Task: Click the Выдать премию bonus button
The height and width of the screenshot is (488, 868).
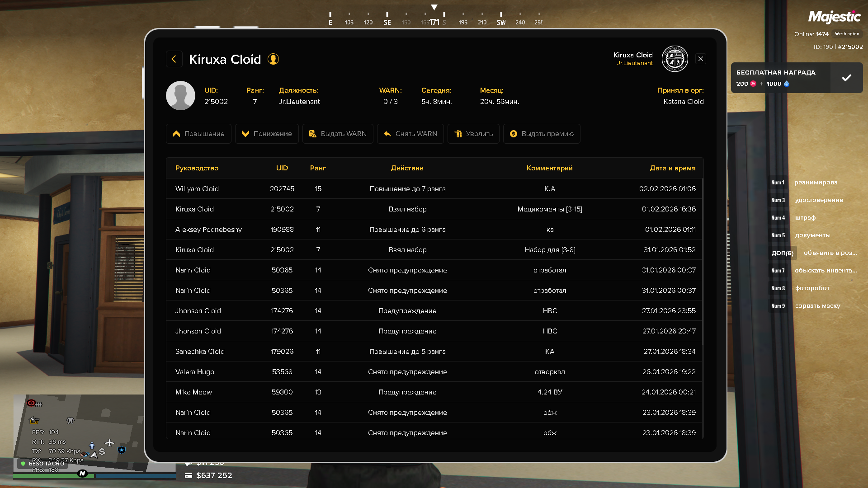Action: point(542,134)
